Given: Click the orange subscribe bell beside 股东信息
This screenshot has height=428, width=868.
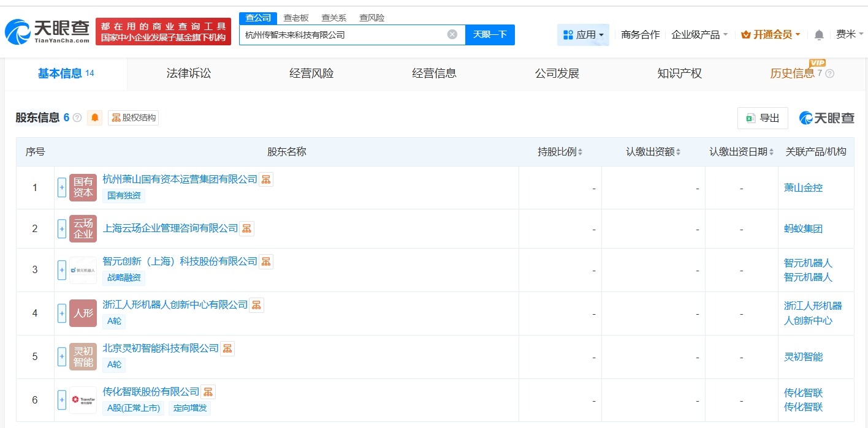Looking at the screenshot, I should click(x=94, y=118).
